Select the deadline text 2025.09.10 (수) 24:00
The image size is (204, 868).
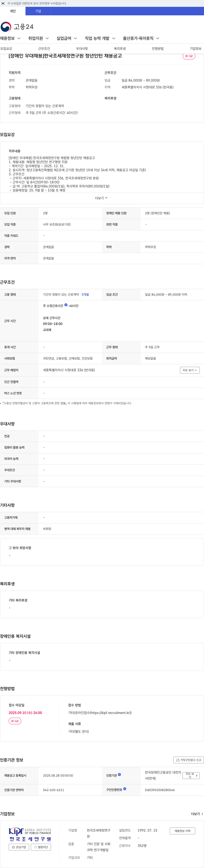[x=25, y=713]
